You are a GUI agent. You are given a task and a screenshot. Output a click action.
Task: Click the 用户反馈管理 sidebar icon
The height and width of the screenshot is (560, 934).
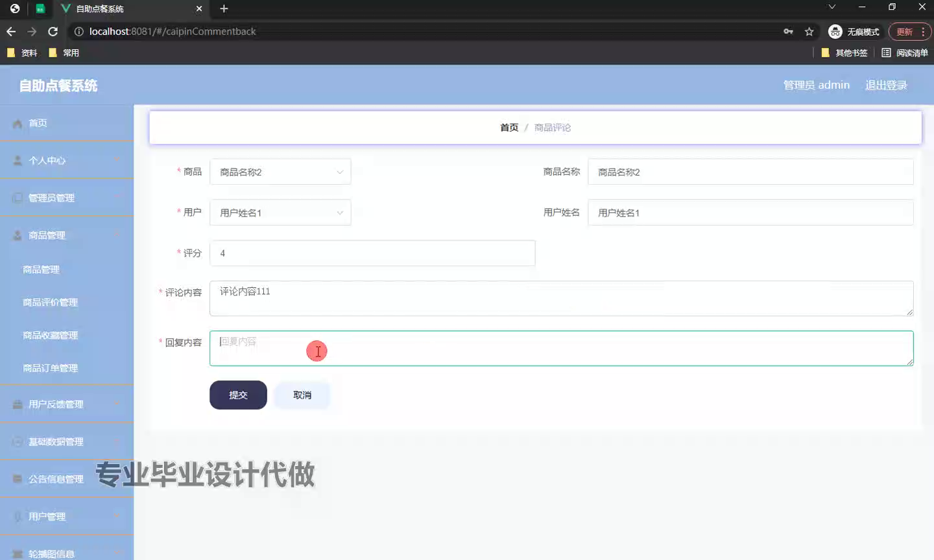pyautogui.click(x=18, y=404)
